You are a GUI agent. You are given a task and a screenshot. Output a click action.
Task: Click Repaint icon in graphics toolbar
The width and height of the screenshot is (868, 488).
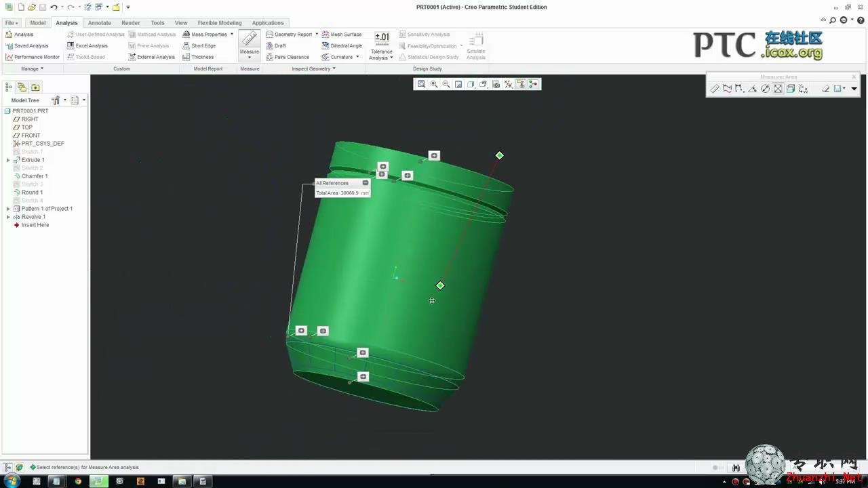[458, 84]
